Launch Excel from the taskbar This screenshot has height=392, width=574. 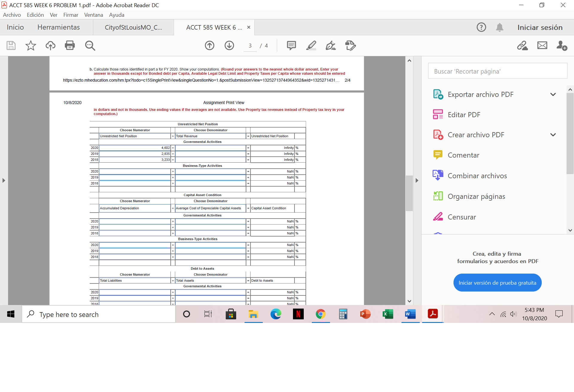pos(388,314)
